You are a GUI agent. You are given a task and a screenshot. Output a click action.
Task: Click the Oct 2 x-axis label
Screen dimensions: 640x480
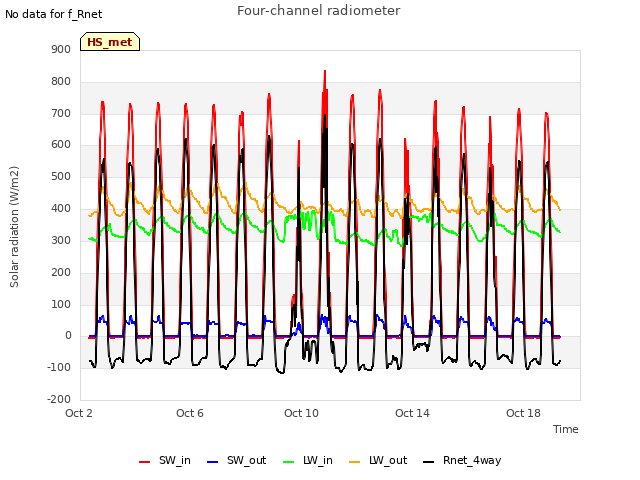click(x=79, y=413)
